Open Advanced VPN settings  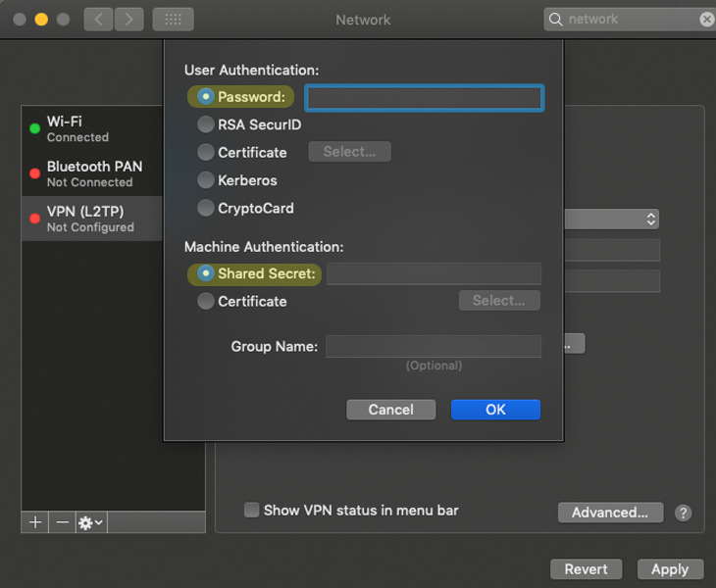coord(610,513)
